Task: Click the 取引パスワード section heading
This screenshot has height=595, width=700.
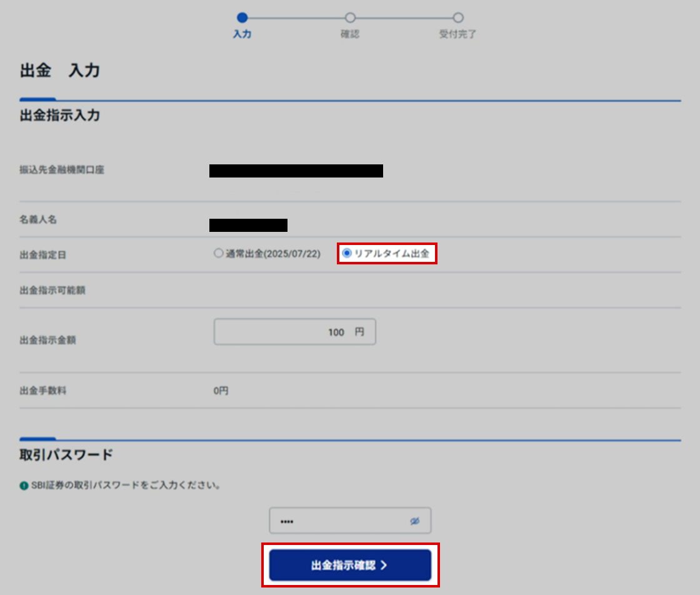Action: 66,455
